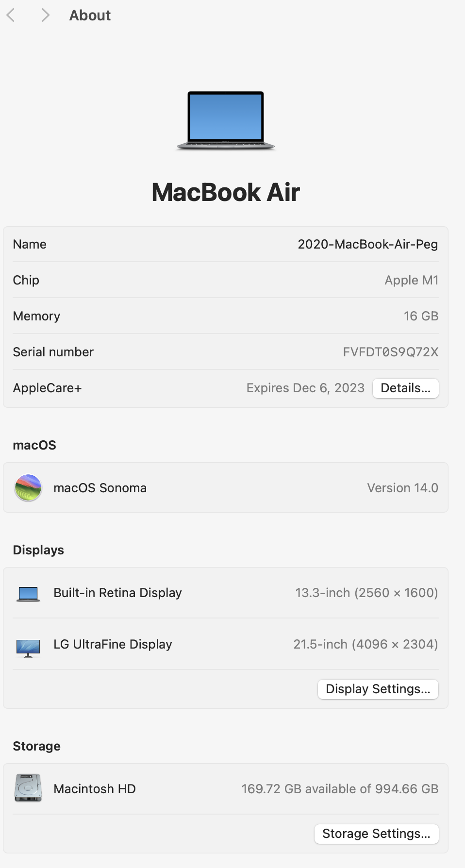The width and height of the screenshot is (465, 868).
Task: Click the macOS section heading
Action: point(34,445)
